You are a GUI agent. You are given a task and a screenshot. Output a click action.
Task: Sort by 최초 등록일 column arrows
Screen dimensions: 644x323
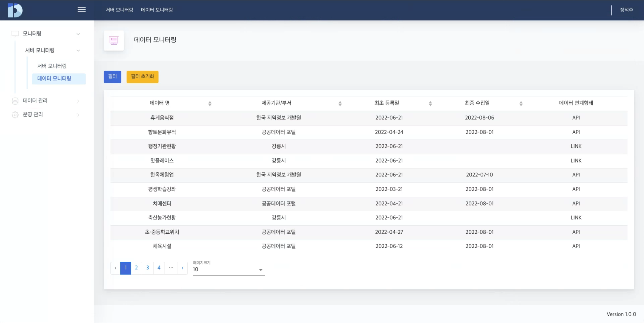(430, 103)
